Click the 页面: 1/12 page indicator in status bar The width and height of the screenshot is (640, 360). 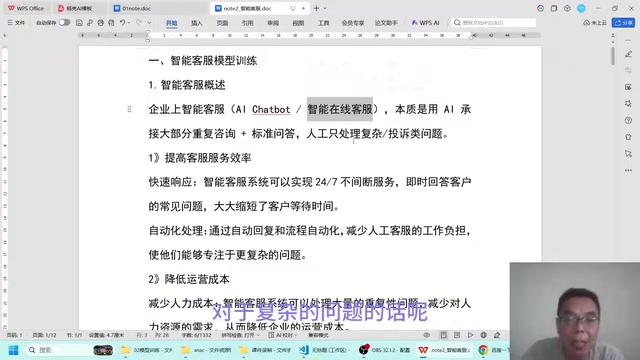pyautogui.click(x=44, y=335)
